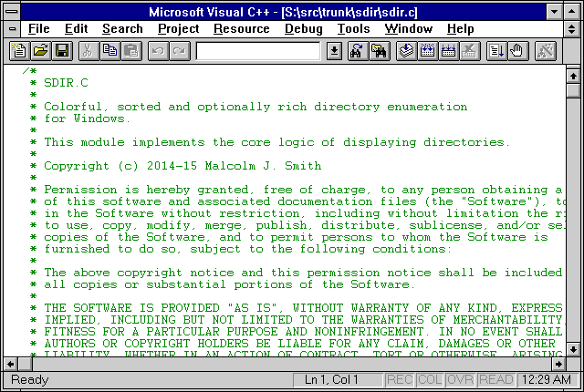Open the Resource menu

[x=241, y=28]
